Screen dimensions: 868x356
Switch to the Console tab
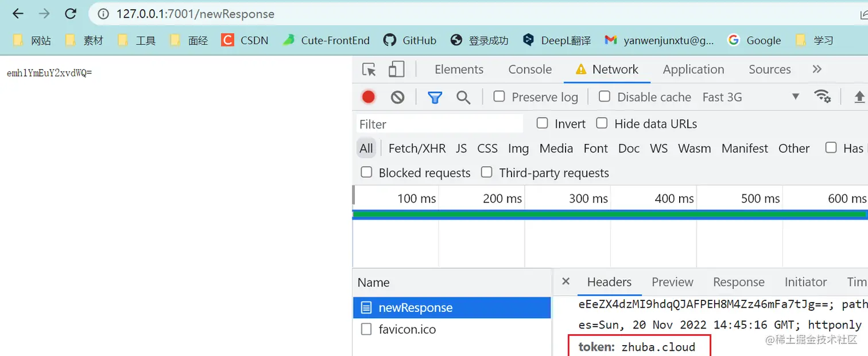tap(530, 69)
